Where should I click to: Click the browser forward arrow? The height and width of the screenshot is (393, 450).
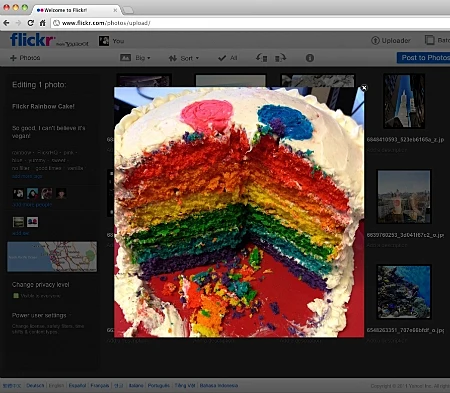[18, 23]
